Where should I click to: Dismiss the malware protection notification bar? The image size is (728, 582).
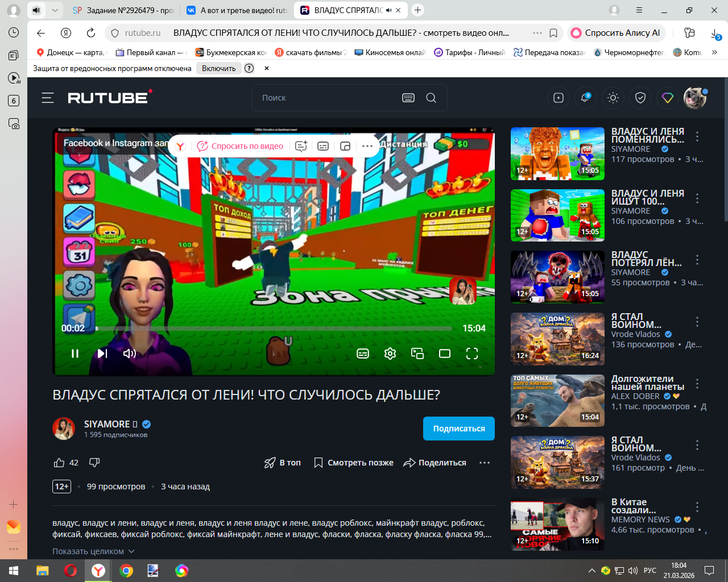[x=267, y=68]
